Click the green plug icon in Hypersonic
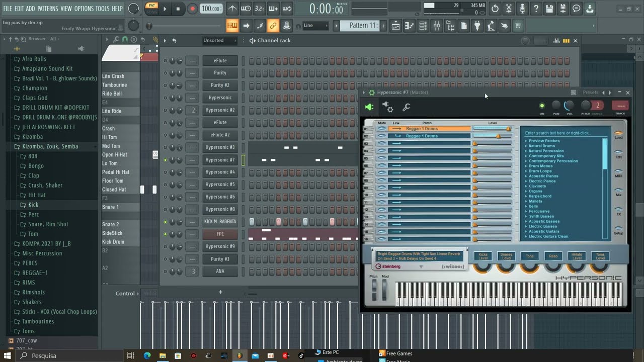This screenshot has height=362, width=644. (369, 107)
